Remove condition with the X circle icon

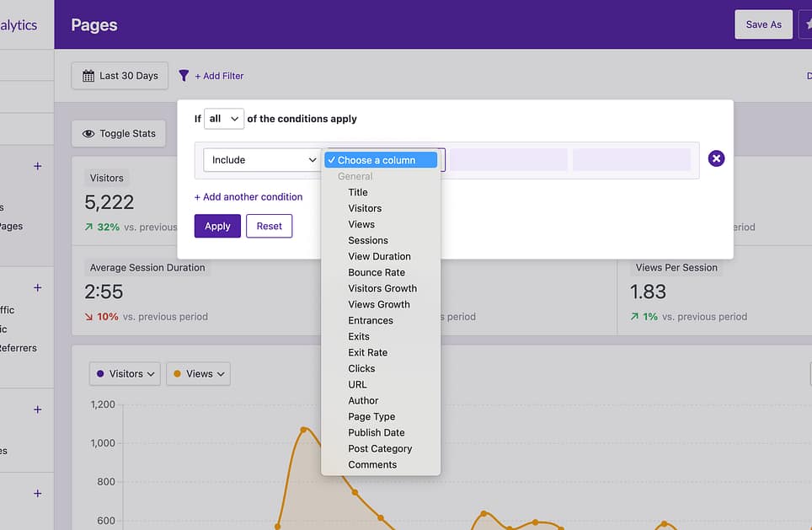pyautogui.click(x=716, y=158)
